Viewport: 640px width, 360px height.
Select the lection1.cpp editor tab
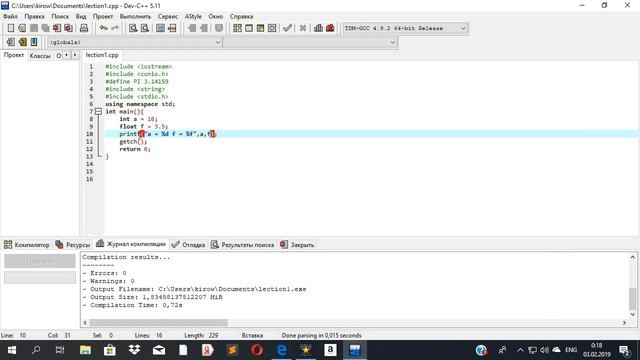pos(102,55)
